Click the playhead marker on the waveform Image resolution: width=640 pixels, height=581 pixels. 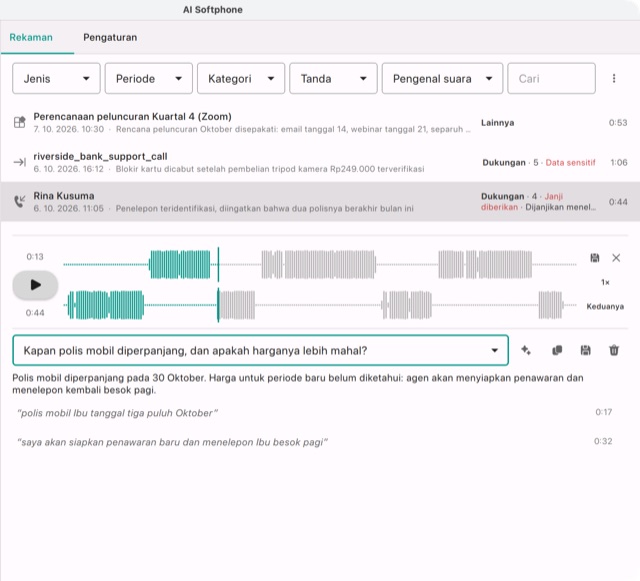[x=218, y=285]
